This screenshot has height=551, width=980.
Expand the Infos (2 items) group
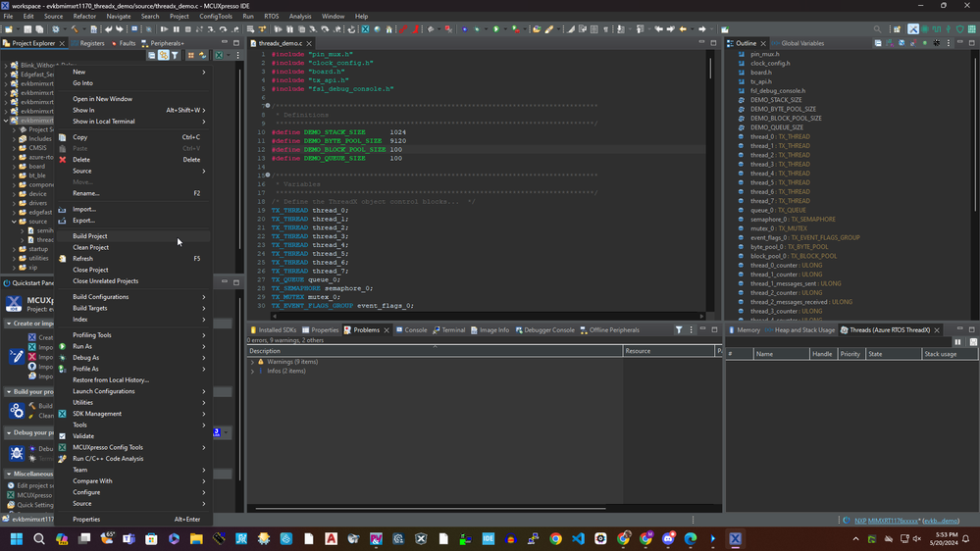click(253, 372)
